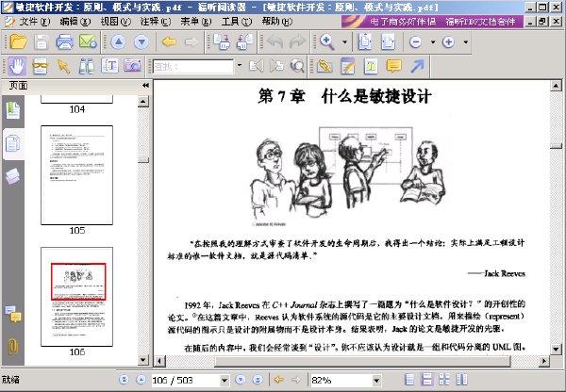
Task: Open the Attachments paperclip panel
Action: [13, 347]
